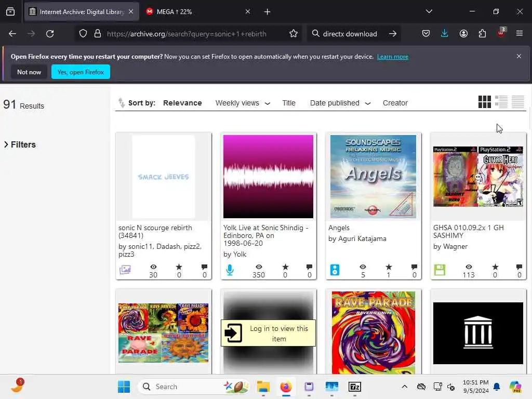532x399 pixels.
Task: Switch to the Internet Archive tab
Action: [82, 12]
